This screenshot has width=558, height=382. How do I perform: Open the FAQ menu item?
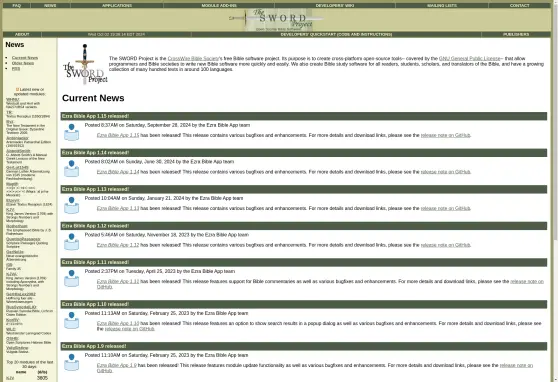tap(16, 5)
